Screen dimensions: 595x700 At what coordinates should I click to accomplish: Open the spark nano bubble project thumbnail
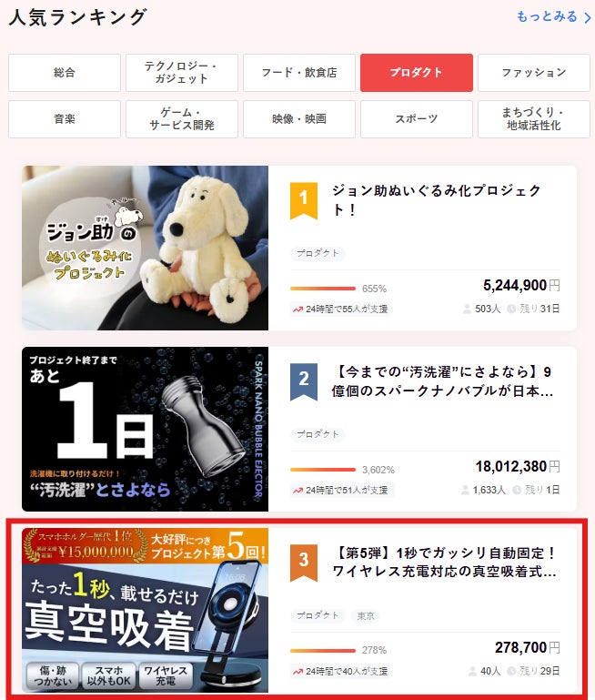click(x=145, y=429)
